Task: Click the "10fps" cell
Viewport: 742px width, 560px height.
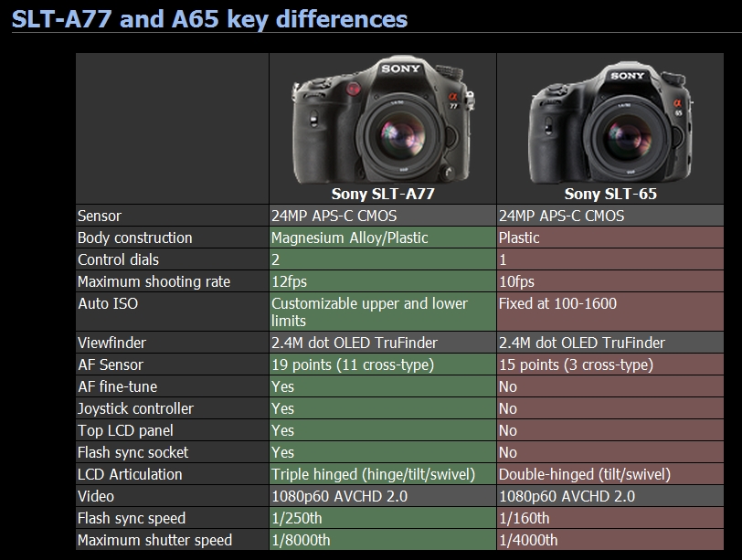Action: tap(610, 281)
